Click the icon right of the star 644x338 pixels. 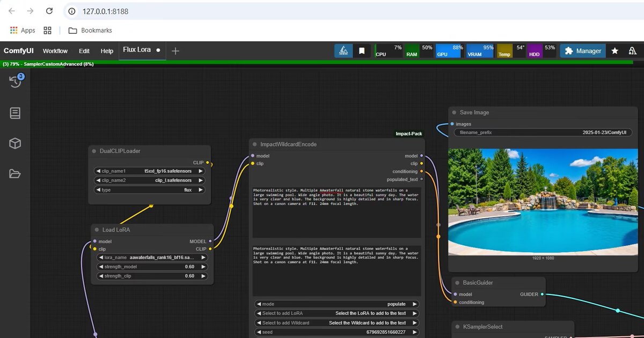click(x=633, y=51)
